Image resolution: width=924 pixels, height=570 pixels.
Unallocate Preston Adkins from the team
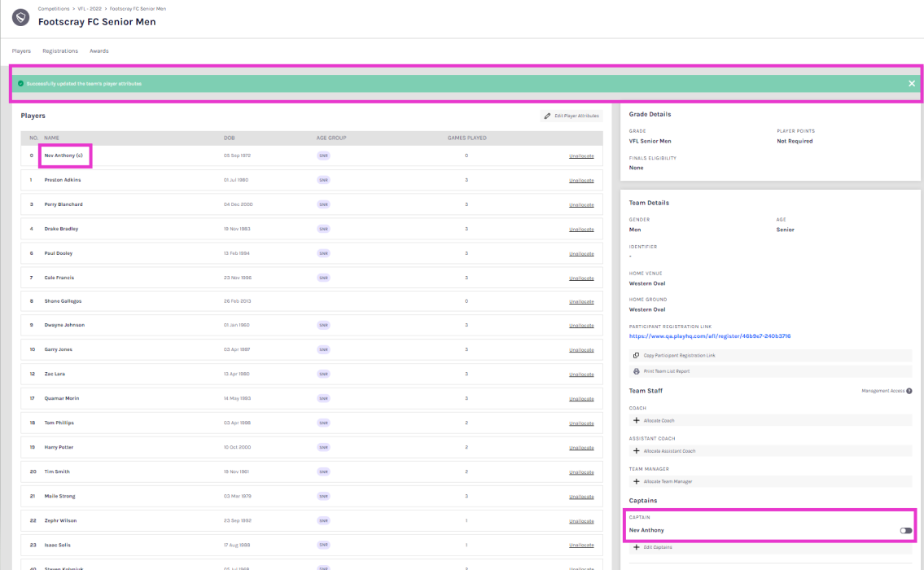pos(580,180)
